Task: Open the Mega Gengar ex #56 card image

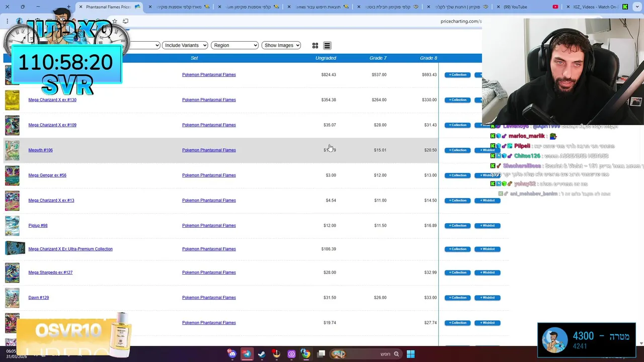Action: [x=12, y=175]
